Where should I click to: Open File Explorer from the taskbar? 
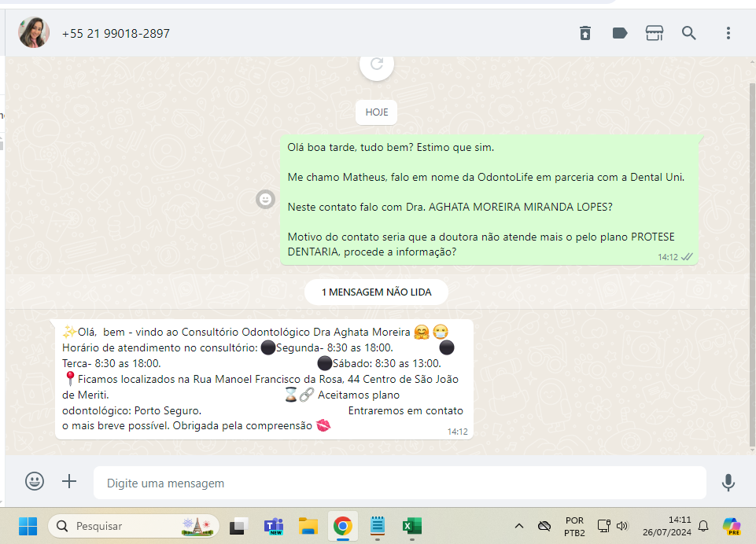[x=308, y=526]
